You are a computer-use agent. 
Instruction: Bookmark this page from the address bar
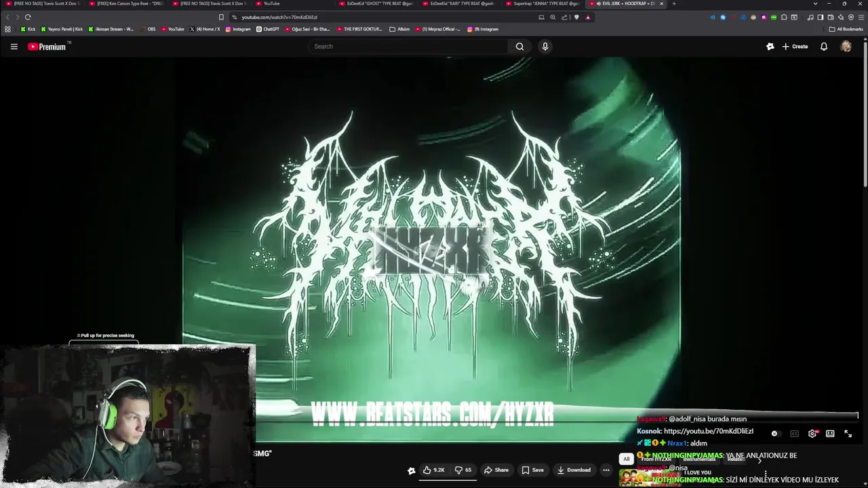[x=221, y=17]
